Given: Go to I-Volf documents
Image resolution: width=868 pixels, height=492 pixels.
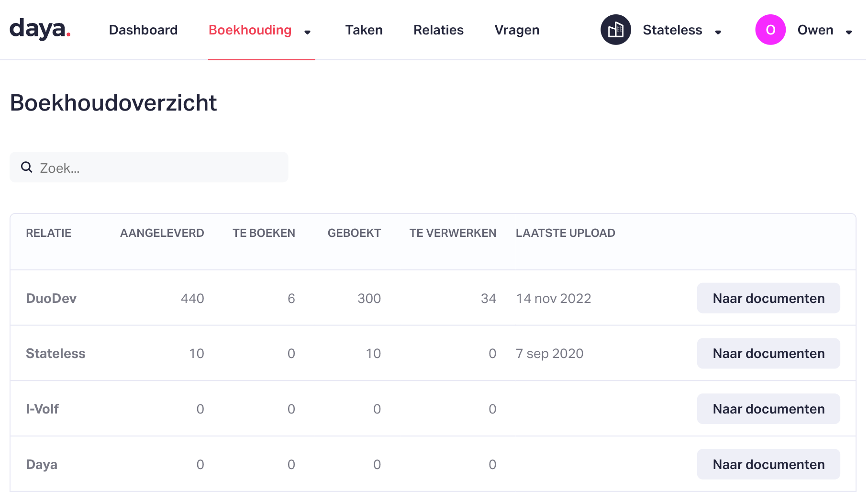Looking at the screenshot, I should click(x=768, y=409).
